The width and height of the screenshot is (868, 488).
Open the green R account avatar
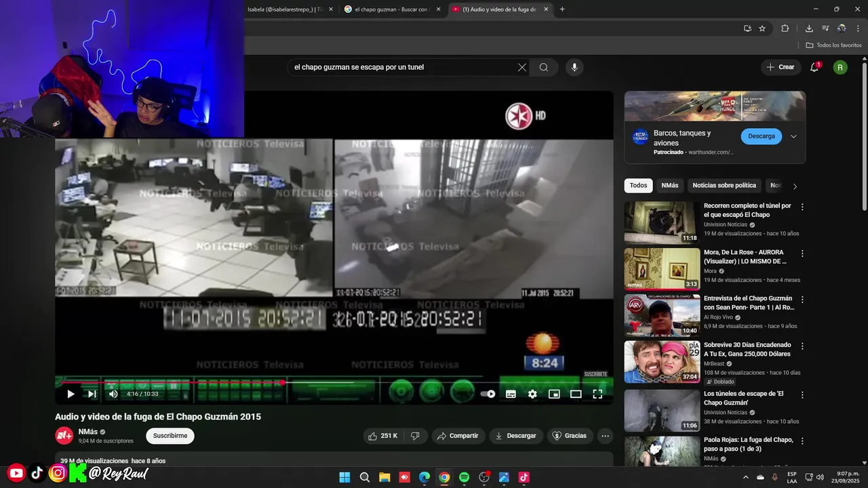840,67
